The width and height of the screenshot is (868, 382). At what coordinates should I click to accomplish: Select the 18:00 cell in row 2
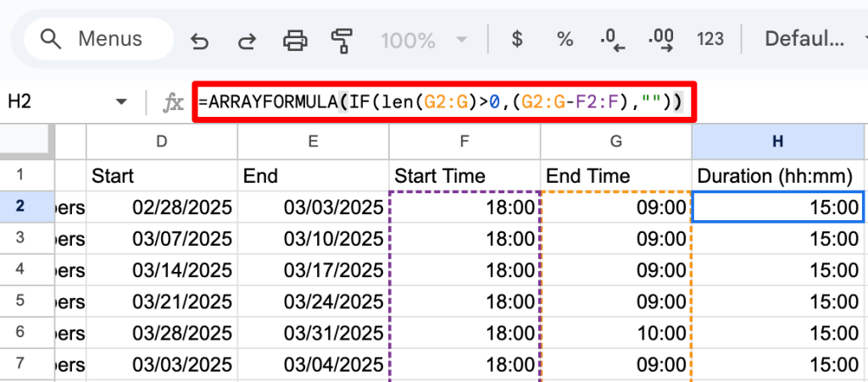pyautogui.click(x=465, y=208)
